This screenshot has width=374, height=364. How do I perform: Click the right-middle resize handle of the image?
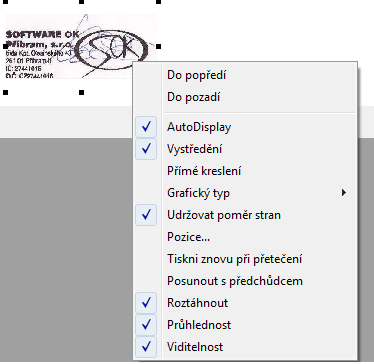(159, 46)
